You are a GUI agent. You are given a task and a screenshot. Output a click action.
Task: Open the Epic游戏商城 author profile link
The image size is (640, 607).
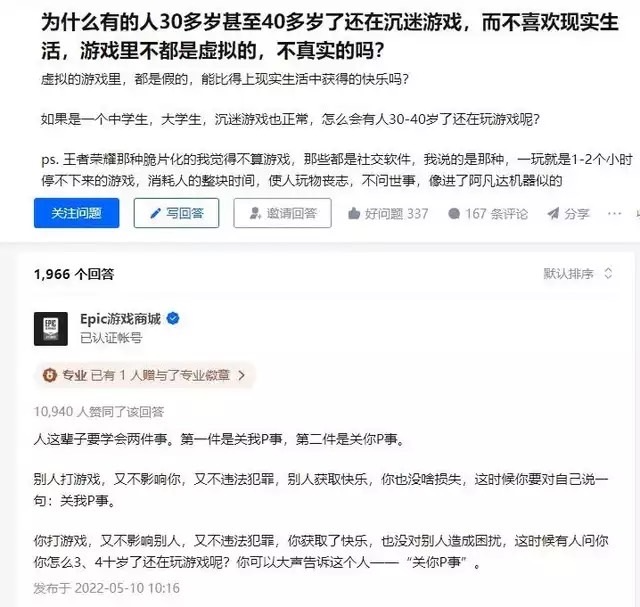click(120, 319)
